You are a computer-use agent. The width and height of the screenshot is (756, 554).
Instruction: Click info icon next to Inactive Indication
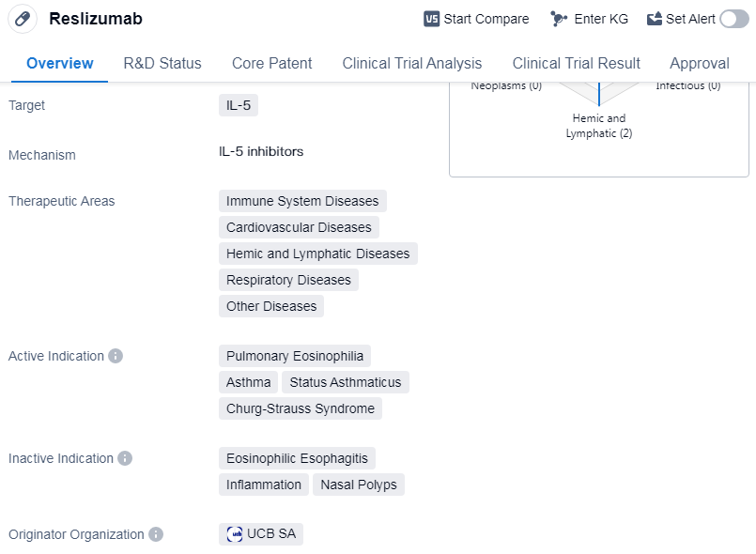point(125,458)
